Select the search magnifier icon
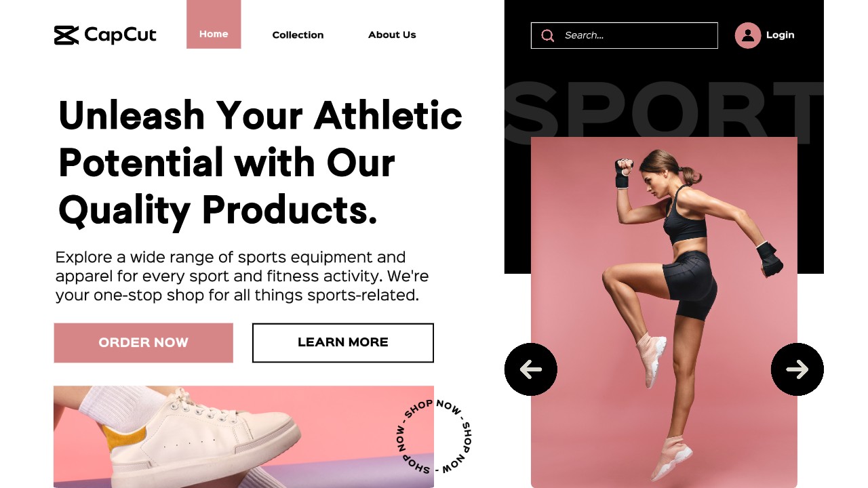 click(548, 35)
